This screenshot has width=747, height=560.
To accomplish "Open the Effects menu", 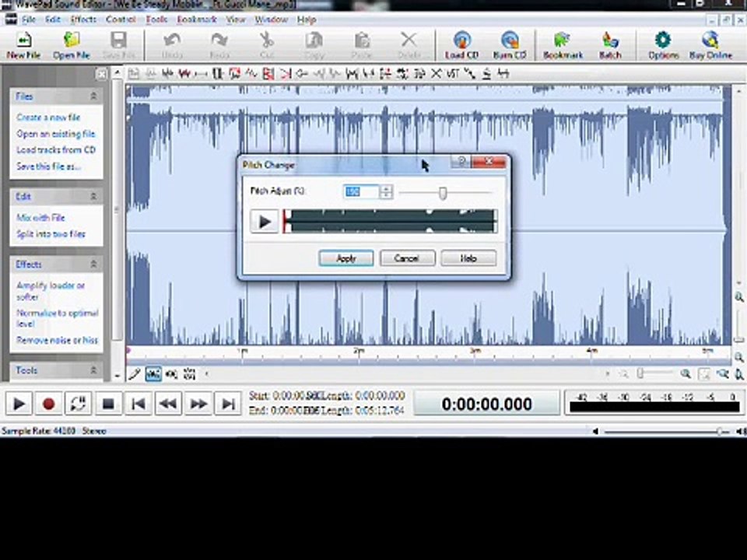I will pos(83,19).
